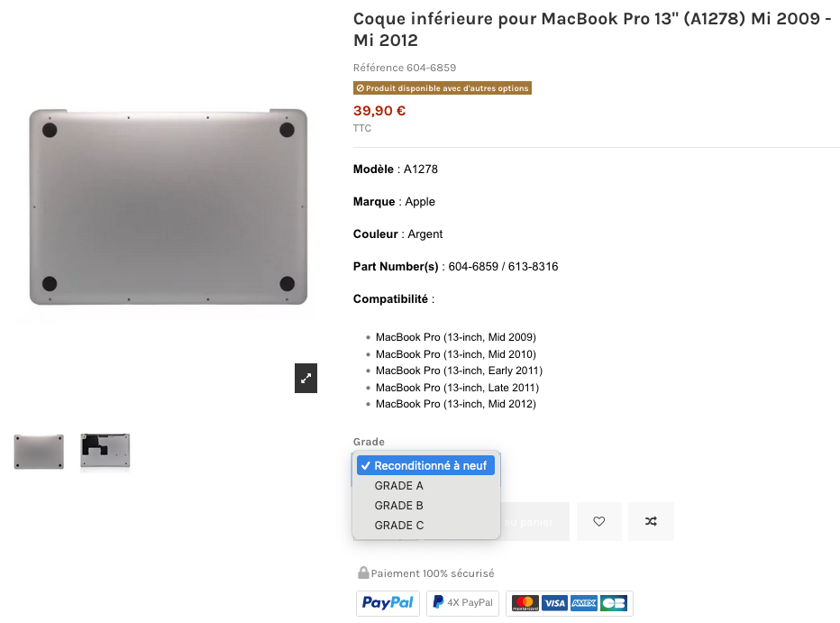Click the product title heading
Image resolution: width=840 pixels, height=623 pixels.
click(x=592, y=30)
